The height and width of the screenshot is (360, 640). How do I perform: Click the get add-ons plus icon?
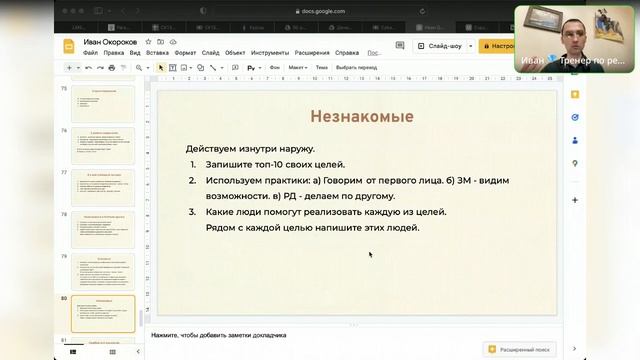pyautogui.click(x=575, y=200)
